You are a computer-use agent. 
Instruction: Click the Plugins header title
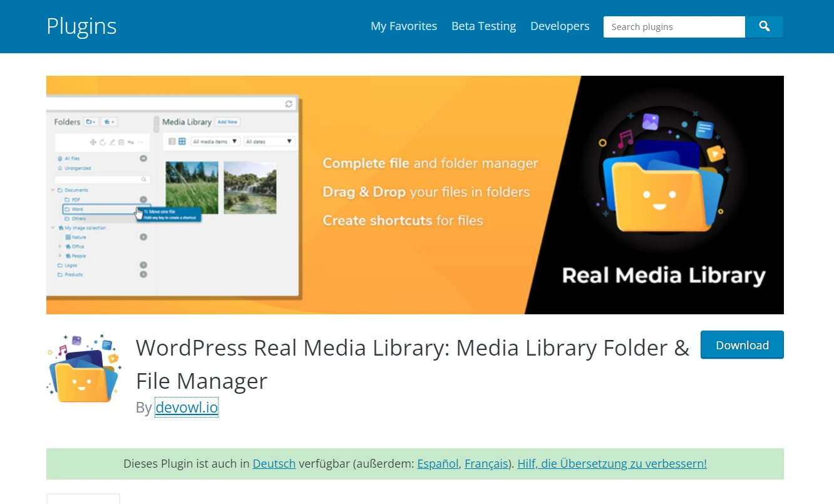81,26
